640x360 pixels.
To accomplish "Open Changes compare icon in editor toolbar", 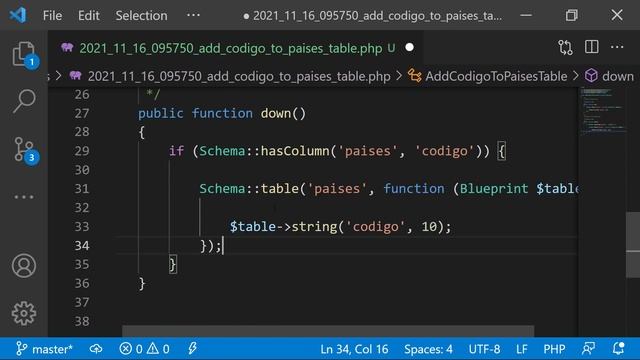I will point(565,48).
